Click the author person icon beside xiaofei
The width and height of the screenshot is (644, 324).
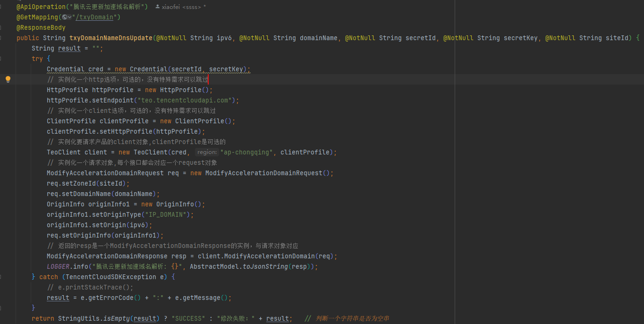click(157, 7)
